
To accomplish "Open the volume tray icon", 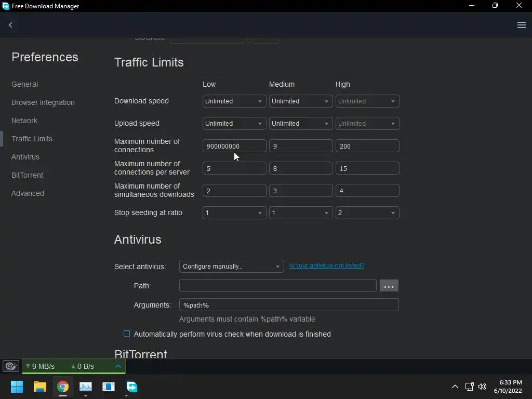I will [x=482, y=387].
